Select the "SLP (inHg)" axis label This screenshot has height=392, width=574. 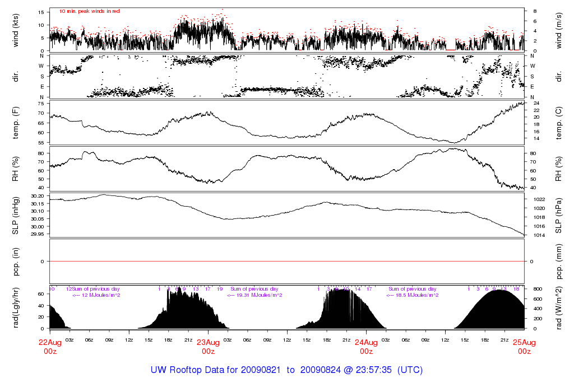point(15,216)
